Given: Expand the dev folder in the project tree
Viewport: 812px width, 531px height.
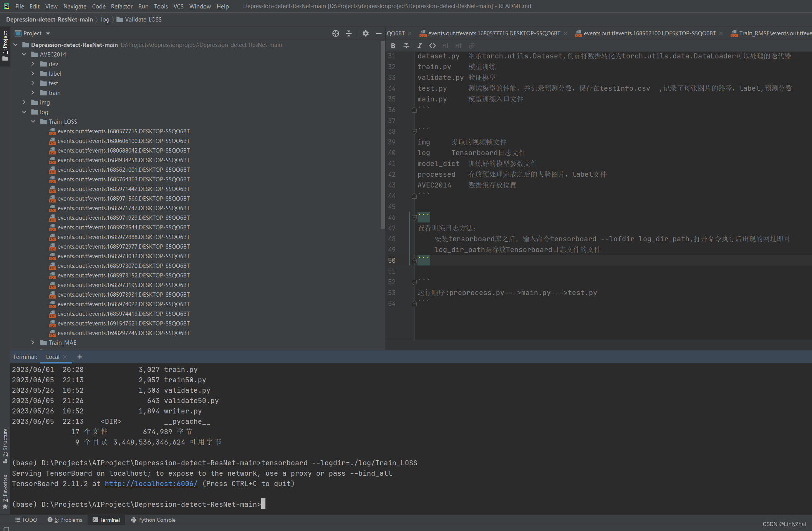Looking at the screenshot, I should point(33,64).
